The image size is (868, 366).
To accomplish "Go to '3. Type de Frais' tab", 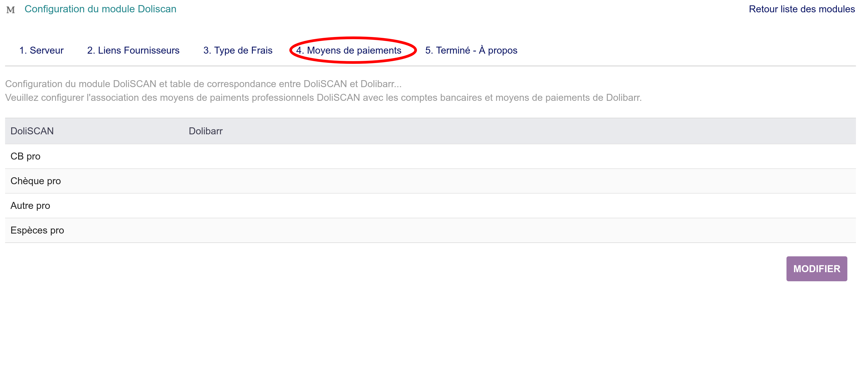I will point(238,50).
